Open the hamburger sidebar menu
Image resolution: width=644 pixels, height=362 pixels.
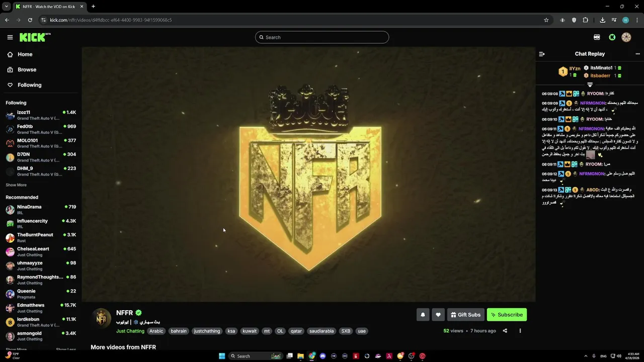pos(10,37)
